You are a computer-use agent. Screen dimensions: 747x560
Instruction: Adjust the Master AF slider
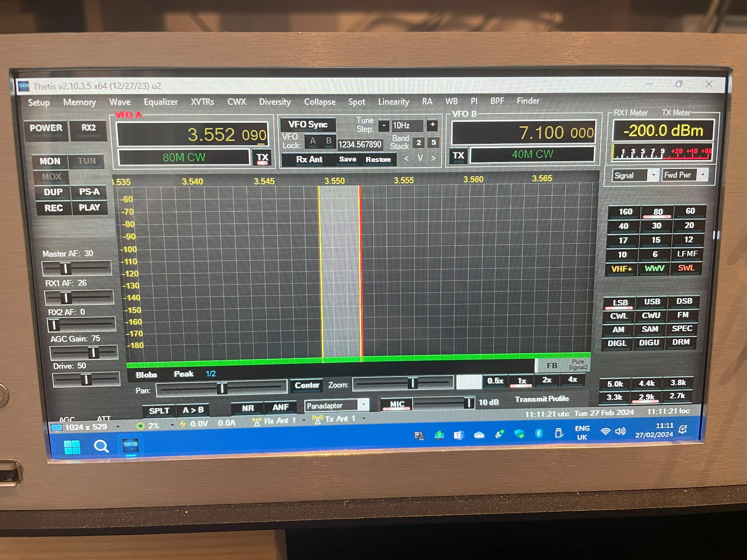(77, 269)
